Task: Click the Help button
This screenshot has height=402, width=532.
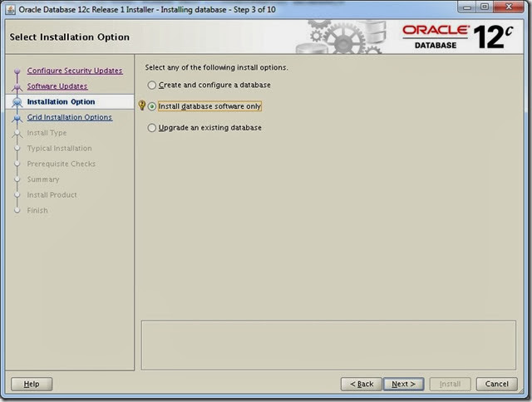Action: 32,384
